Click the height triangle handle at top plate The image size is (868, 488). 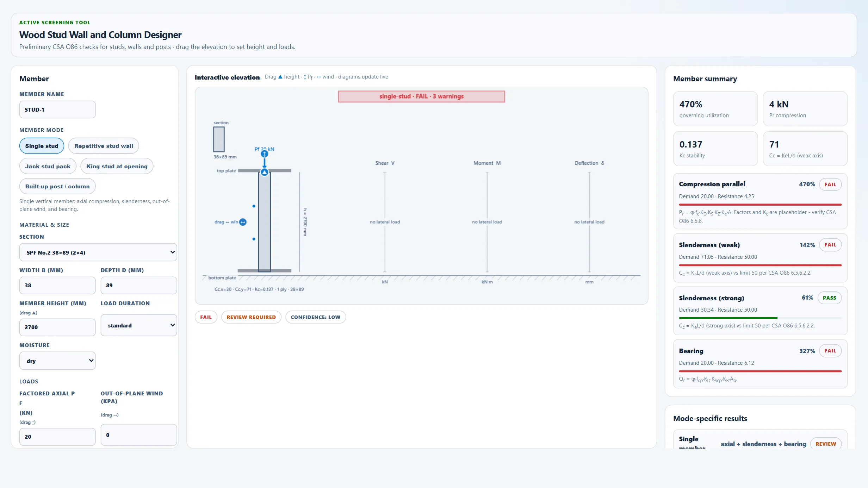coord(264,172)
